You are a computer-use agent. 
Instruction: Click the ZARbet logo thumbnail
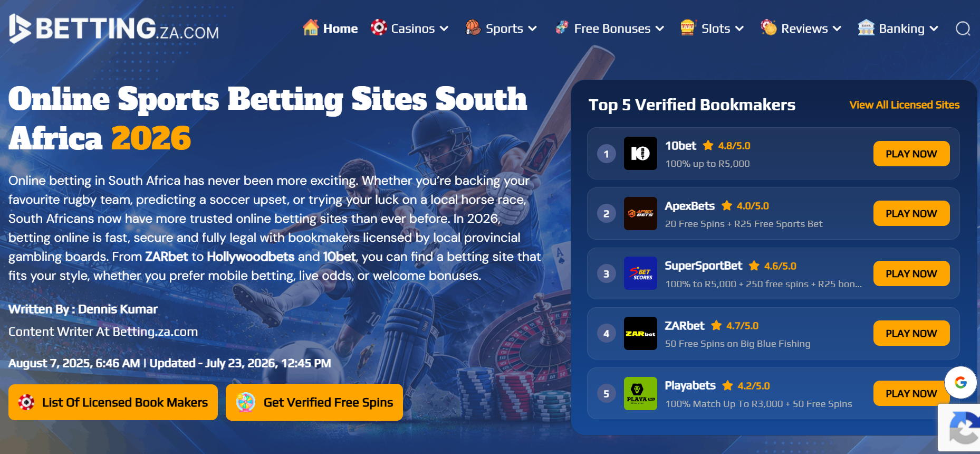click(640, 334)
